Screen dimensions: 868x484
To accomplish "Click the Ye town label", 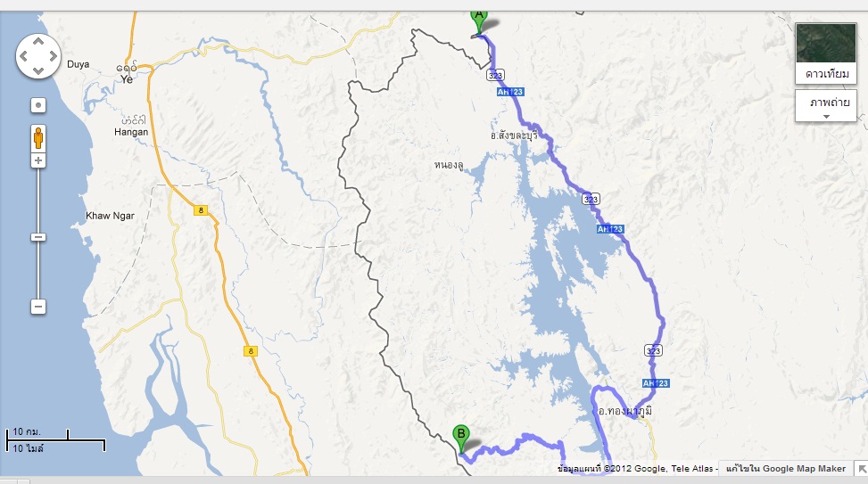I will pyautogui.click(x=128, y=79).
